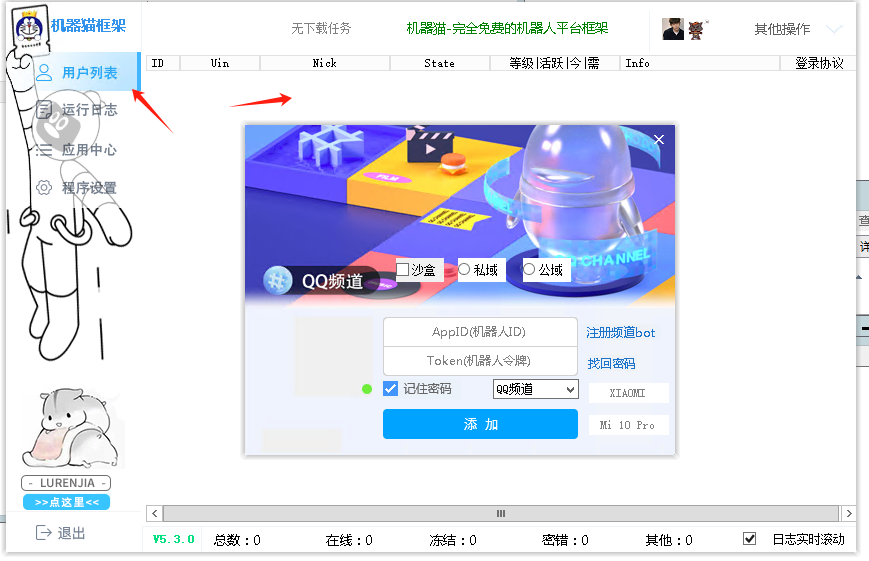Click the program settings gear icon
This screenshot has height=561, width=869.
(x=44, y=188)
